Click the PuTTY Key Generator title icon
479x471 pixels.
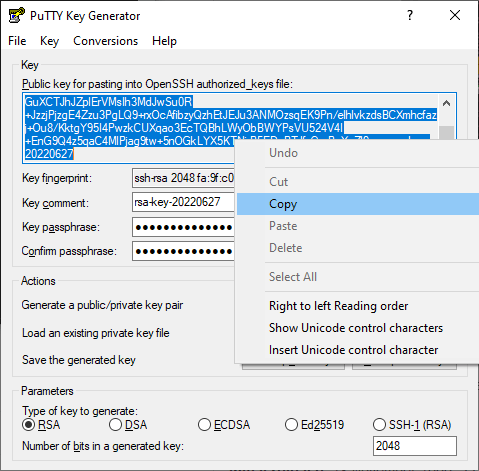pyautogui.click(x=17, y=15)
